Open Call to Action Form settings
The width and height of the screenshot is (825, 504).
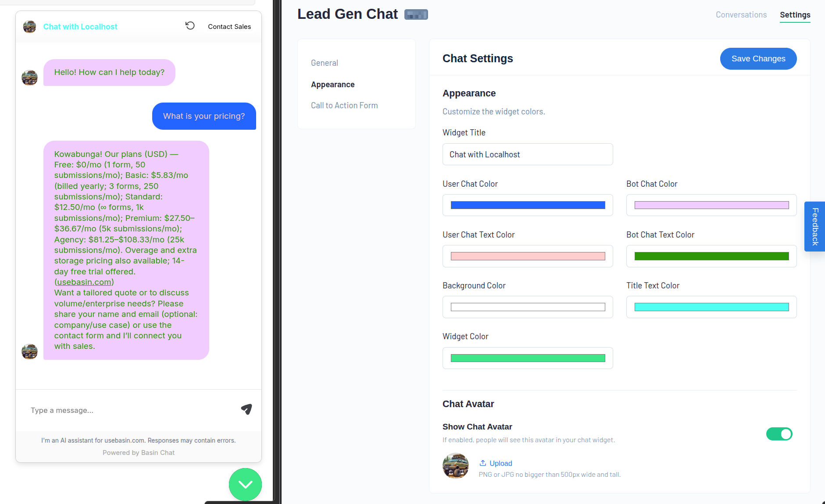tap(344, 106)
